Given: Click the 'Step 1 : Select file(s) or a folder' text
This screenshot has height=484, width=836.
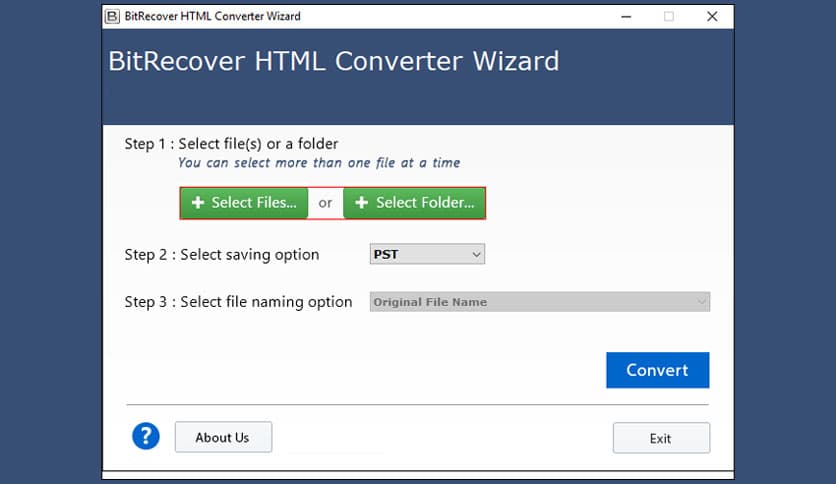Looking at the screenshot, I should [231, 144].
